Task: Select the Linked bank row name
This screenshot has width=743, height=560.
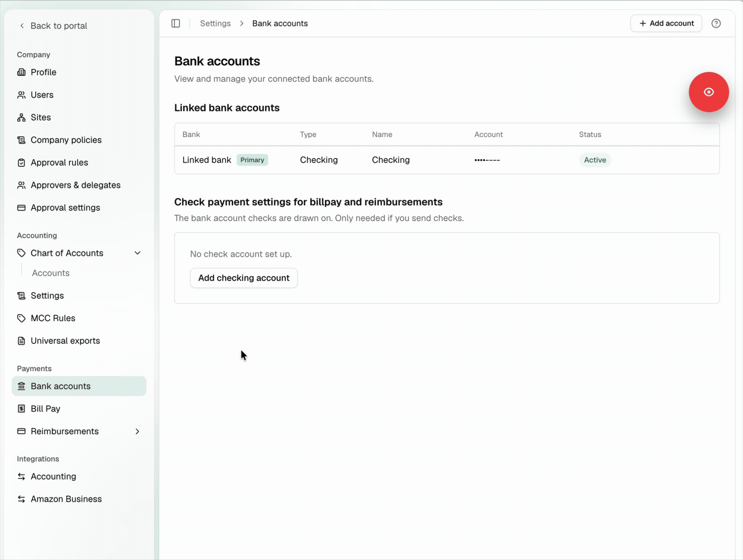Action: tap(207, 160)
